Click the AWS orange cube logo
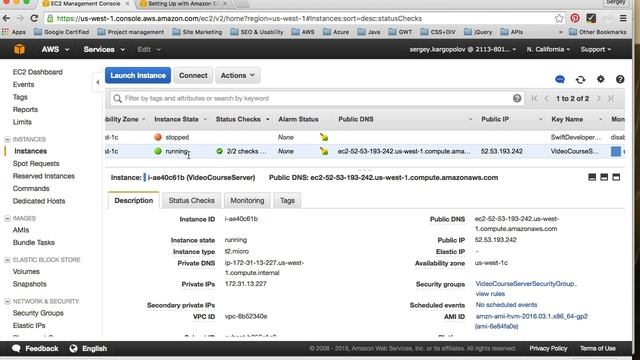640x360 pixels. pyautogui.click(x=19, y=49)
